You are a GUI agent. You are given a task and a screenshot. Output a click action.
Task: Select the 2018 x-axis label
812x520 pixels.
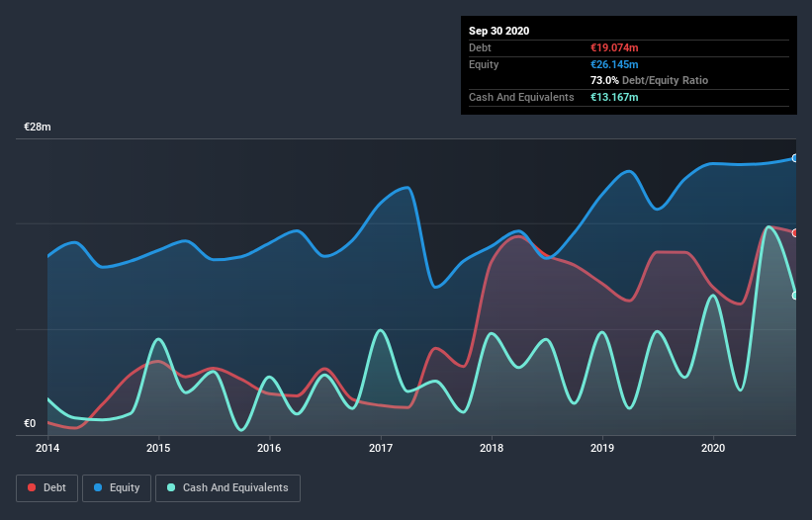tap(492, 448)
